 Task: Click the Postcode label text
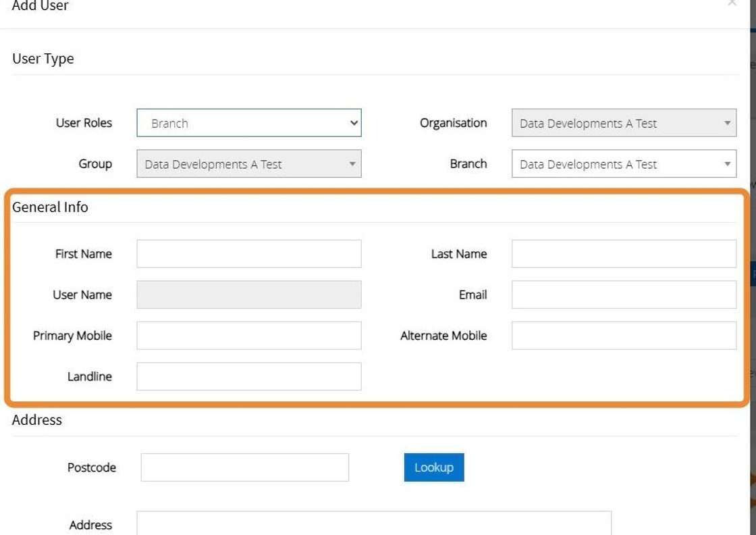click(x=91, y=467)
